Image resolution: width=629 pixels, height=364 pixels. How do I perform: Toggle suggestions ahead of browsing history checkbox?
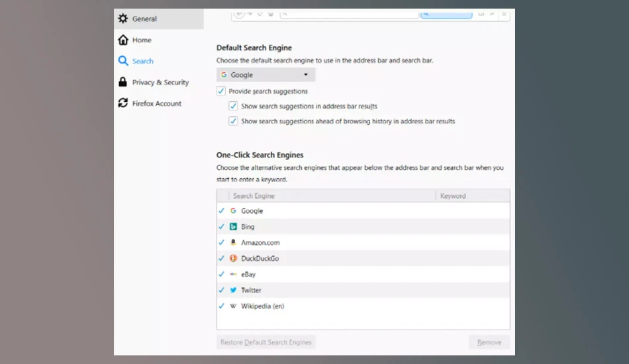[x=233, y=120]
